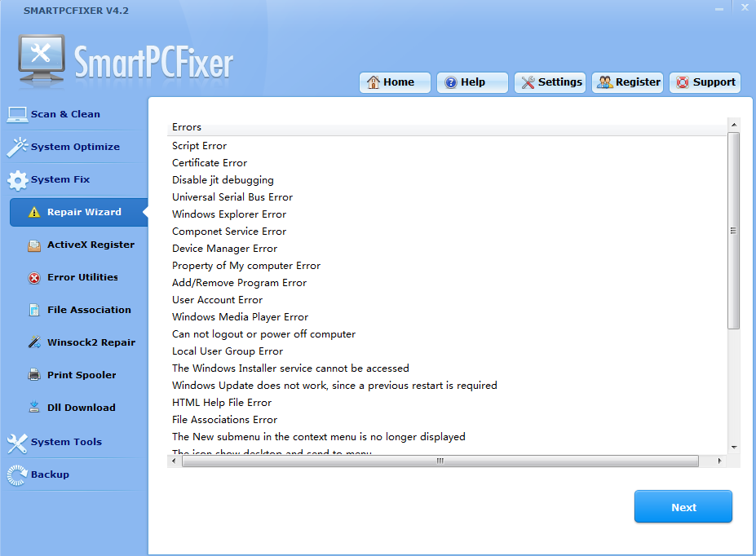Select Script Error in the list
The width and height of the screenshot is (756, 556).
tap(199, 146)
